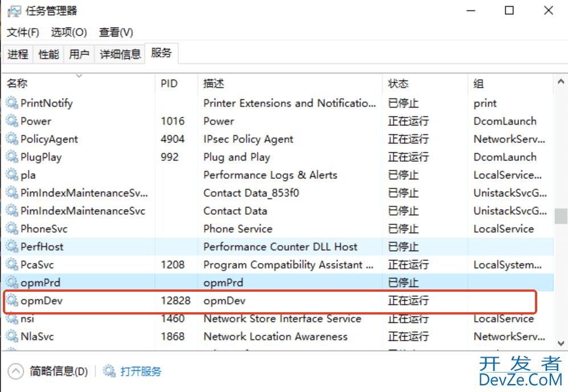The image size is (568, 392).
Task: Select the opmPrd service name
Action: (40, 283)
